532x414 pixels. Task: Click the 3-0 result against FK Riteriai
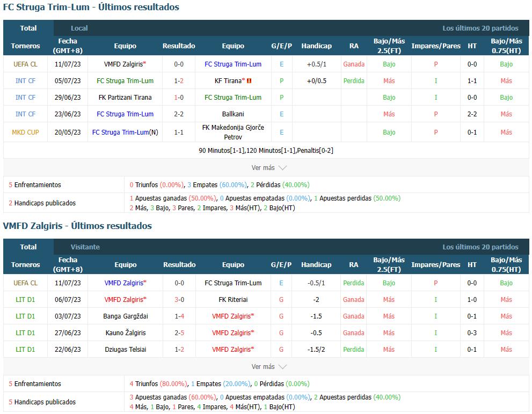pyautogui.click(x=179, y=299)
